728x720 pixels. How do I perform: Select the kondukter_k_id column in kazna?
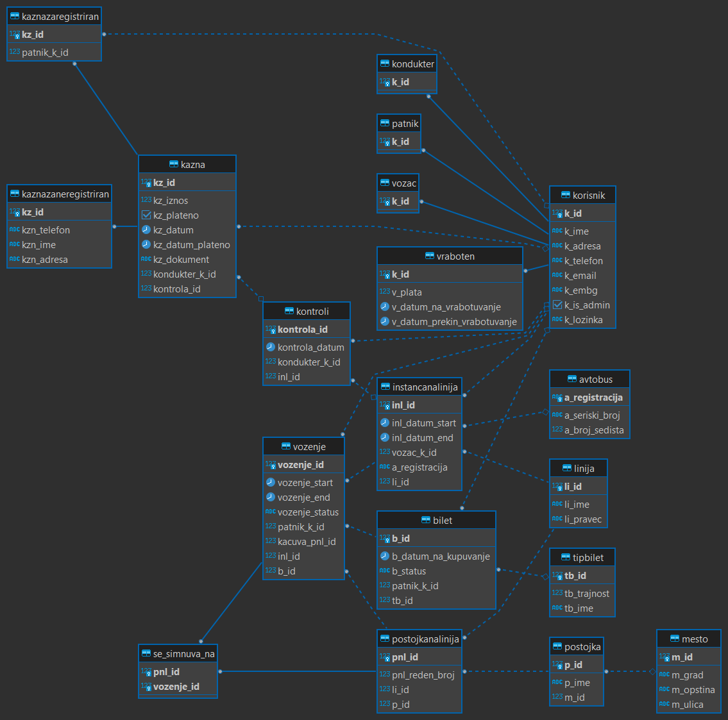point(184,274)
